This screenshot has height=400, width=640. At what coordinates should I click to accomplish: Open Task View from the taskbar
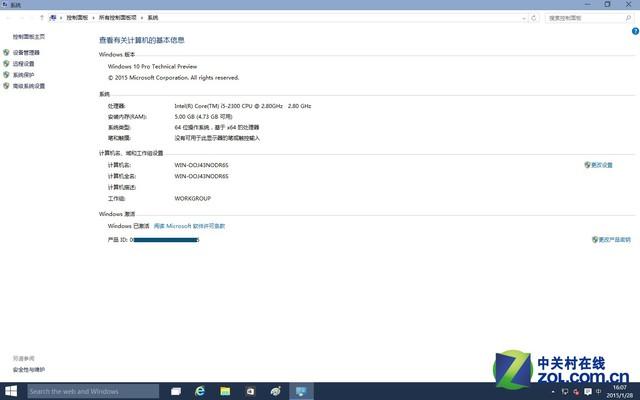(x=176, y=391)
